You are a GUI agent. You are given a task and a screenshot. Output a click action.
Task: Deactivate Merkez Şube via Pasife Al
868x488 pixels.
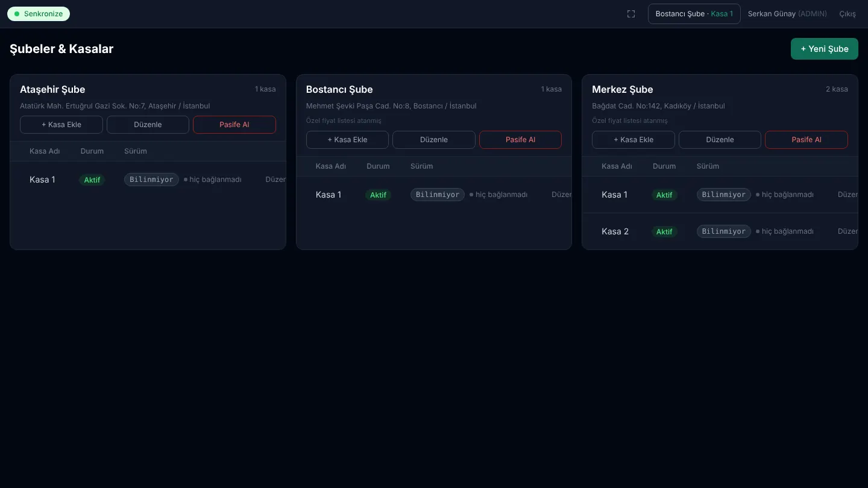point(807,140)
